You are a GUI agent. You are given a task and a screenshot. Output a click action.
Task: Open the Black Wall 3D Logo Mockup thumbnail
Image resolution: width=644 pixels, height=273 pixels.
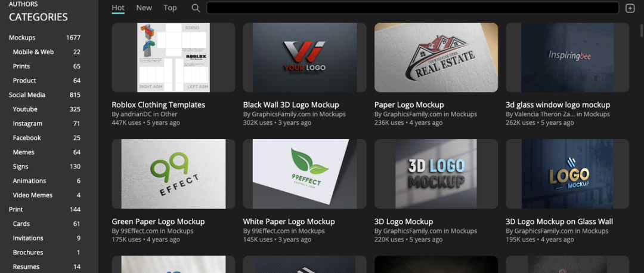[305, 57]
